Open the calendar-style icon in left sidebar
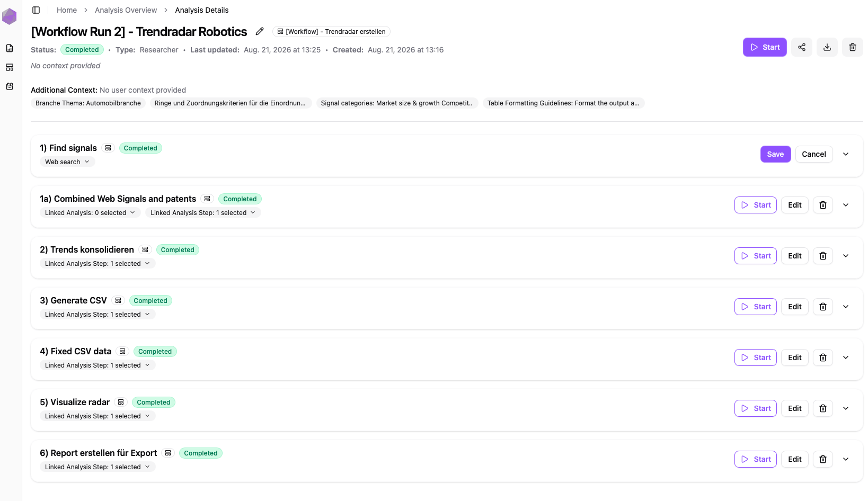 tap(10, 86)
